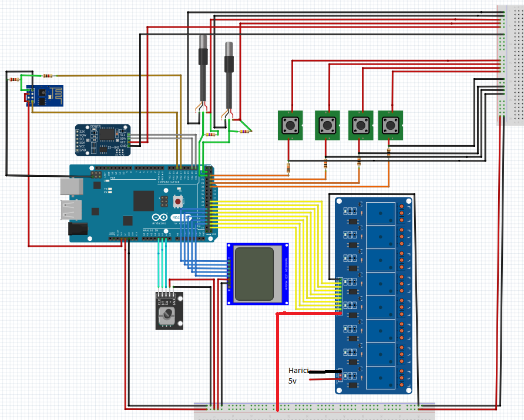Click the second green push button
The height and width of the screenshot is (420, 524).
[328, 125]
